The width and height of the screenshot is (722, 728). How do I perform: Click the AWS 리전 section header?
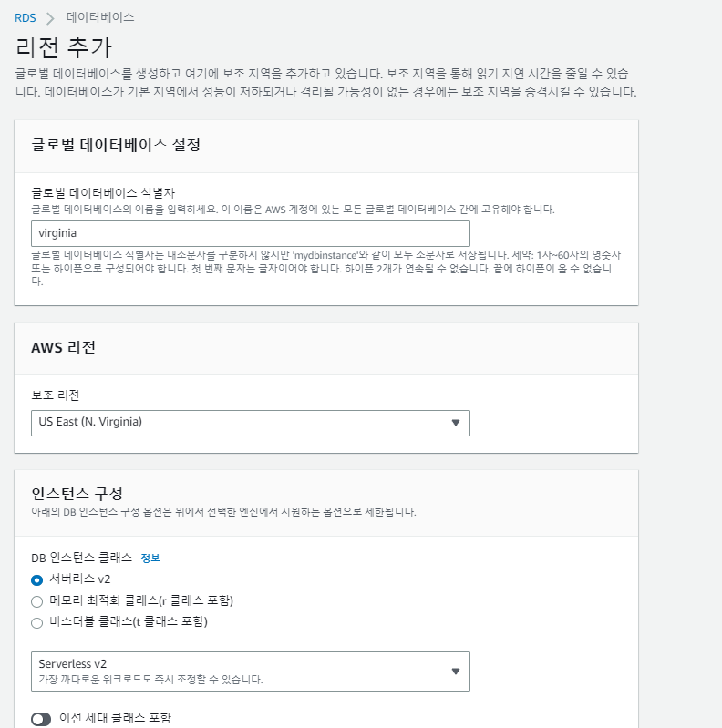63,347
